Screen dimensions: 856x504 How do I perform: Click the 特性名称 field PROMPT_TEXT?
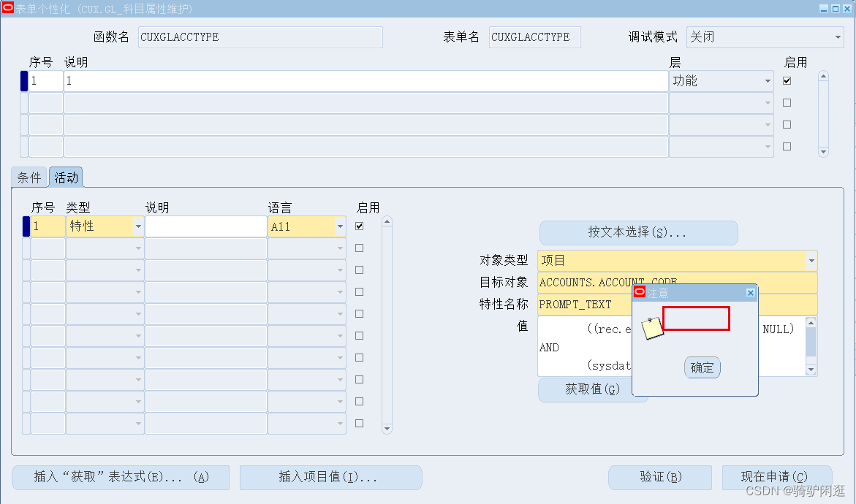point(678,305)
